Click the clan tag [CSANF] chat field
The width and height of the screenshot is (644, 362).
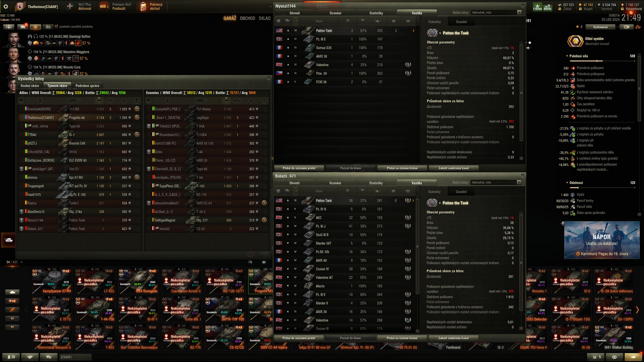(x=75, y=357)
